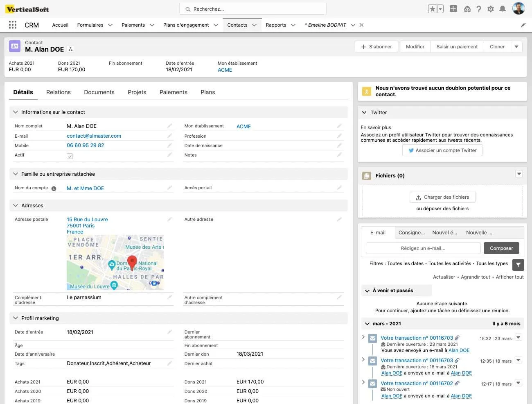Open the favorites list dropdown arrow
This screenshot has width=532, height=404.
click(440, 9)
